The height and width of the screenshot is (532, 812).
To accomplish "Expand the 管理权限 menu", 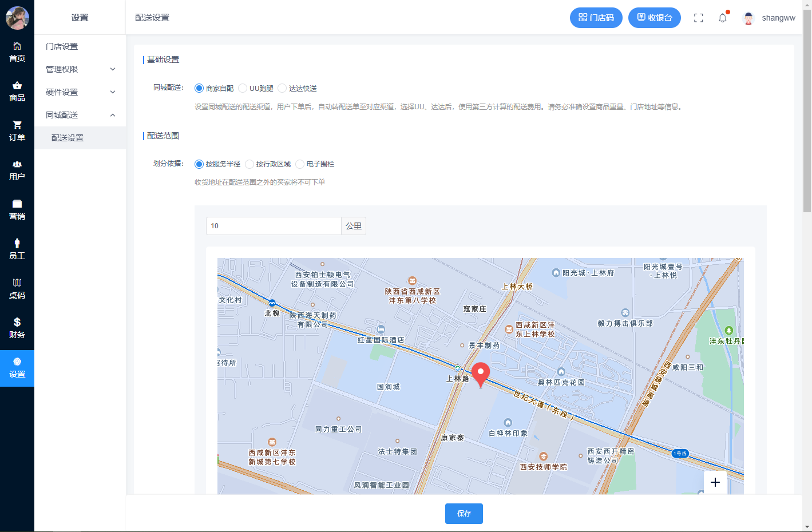I will pos(80,69).
